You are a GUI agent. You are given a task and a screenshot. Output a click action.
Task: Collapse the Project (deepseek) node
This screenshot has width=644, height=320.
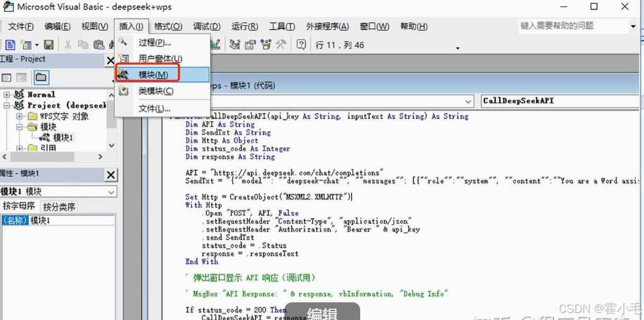click(x=6, y=105)
